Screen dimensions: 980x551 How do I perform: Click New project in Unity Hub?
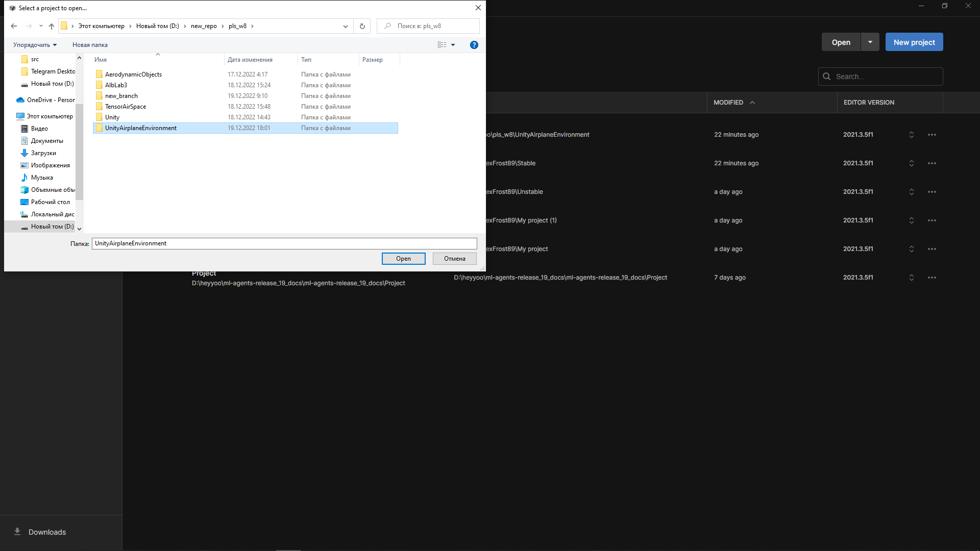click(x=914, y=42)
